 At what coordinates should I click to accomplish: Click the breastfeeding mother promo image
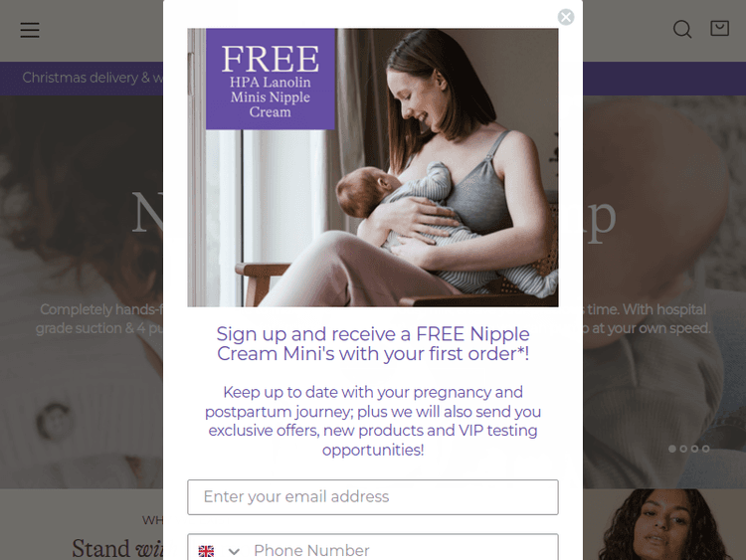pyautogui.click(x=373, y=167)
